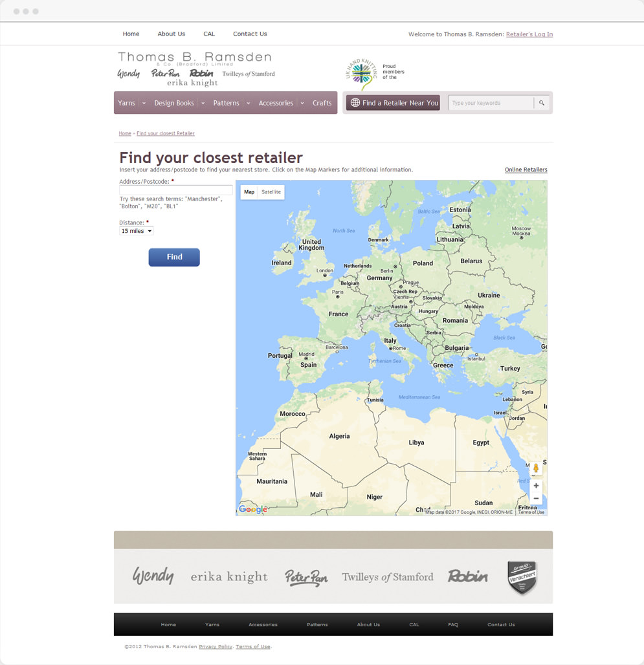The height and width of the screenshot is (665, 644).
Task: Zoom in the map with plus button
Action: click(536, 486)
